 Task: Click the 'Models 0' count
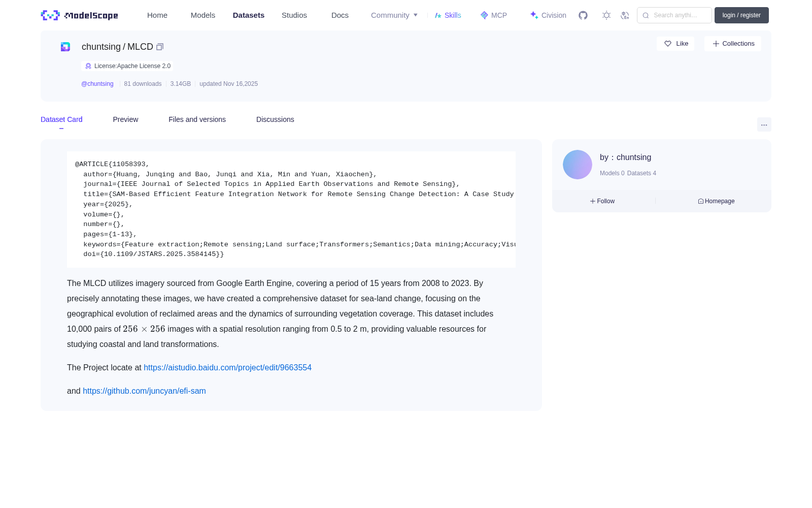pyautogui.click(x=612, y=173)
